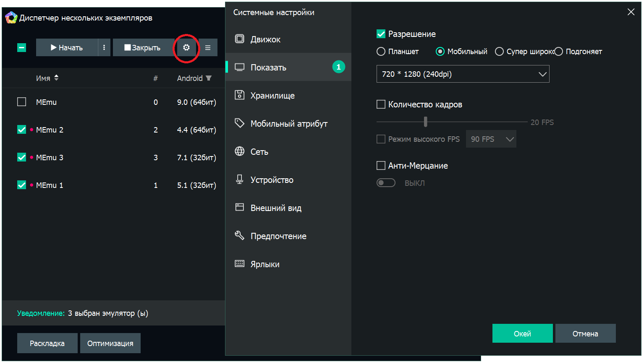Click the Мобильный атрибут tag icon
The image size is (644, 362).
click(x=239, y=123)
